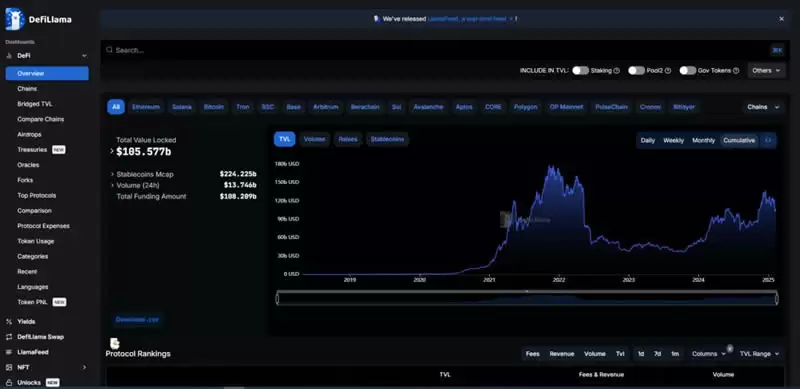800x389 pixels.
Task: Click the embed chart code icon
Action: pyautogui.click(x=768, y=140)
